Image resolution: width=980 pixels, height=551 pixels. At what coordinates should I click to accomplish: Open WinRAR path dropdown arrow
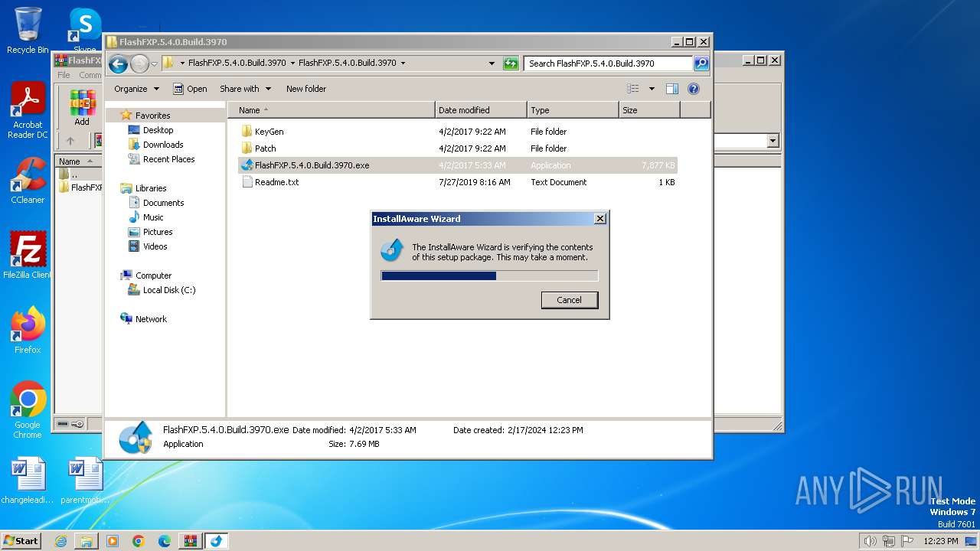pyautogui.click(x=773, y=141)
